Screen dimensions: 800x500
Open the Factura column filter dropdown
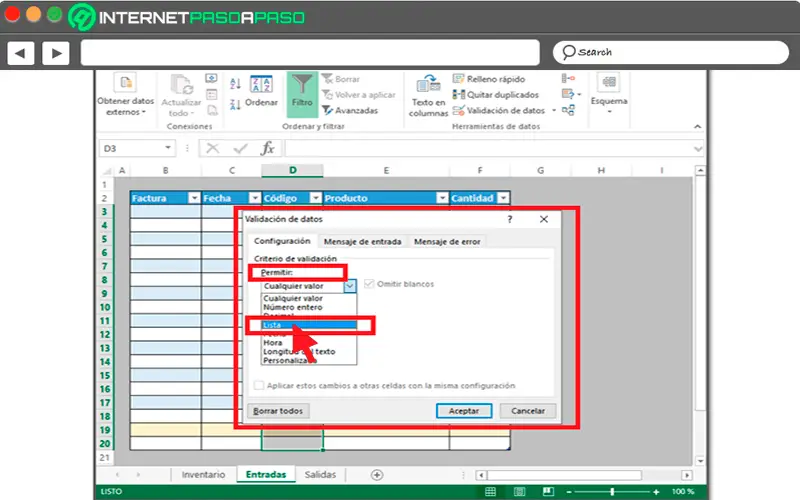click(194, 198)
